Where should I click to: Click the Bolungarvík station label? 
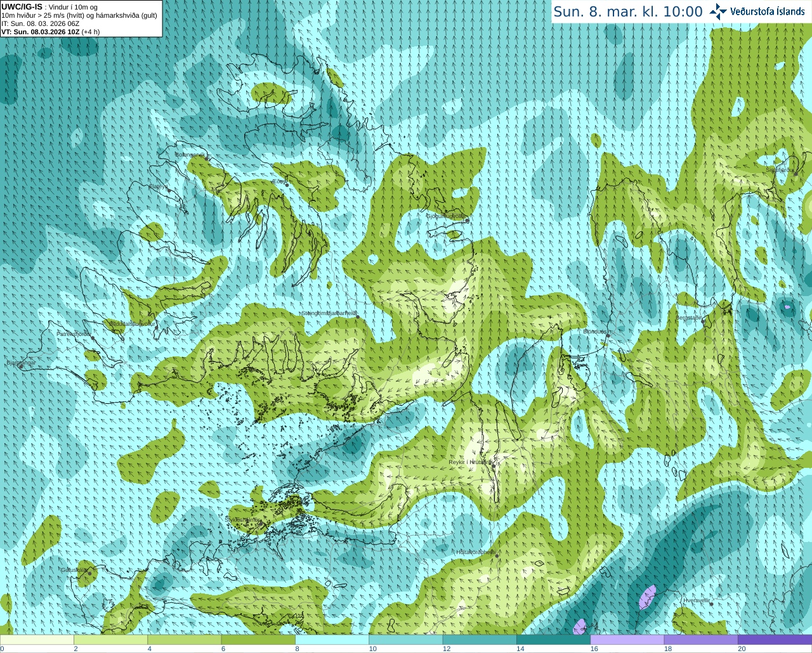[189, 155]
